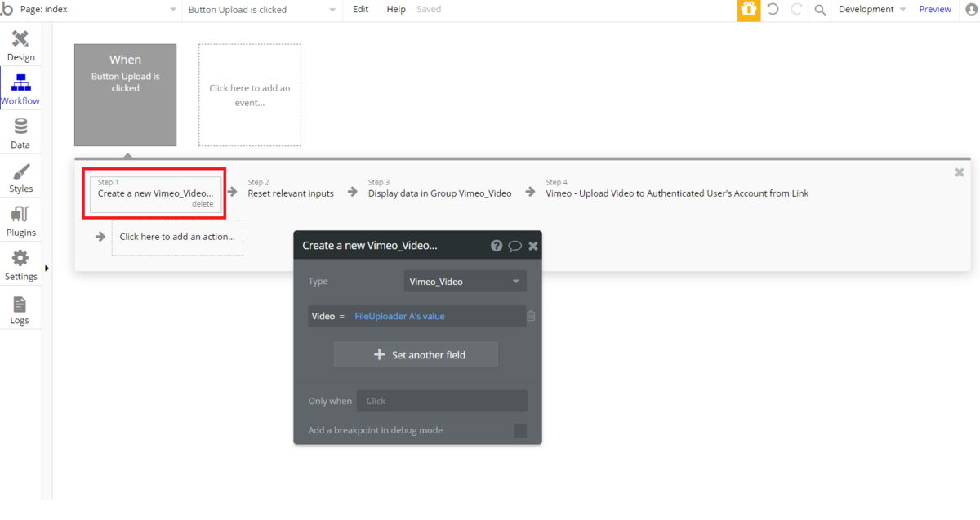Open the Design tab in sidebar
The width and height of the screenshot is (980, 520).
coord(20,46)
